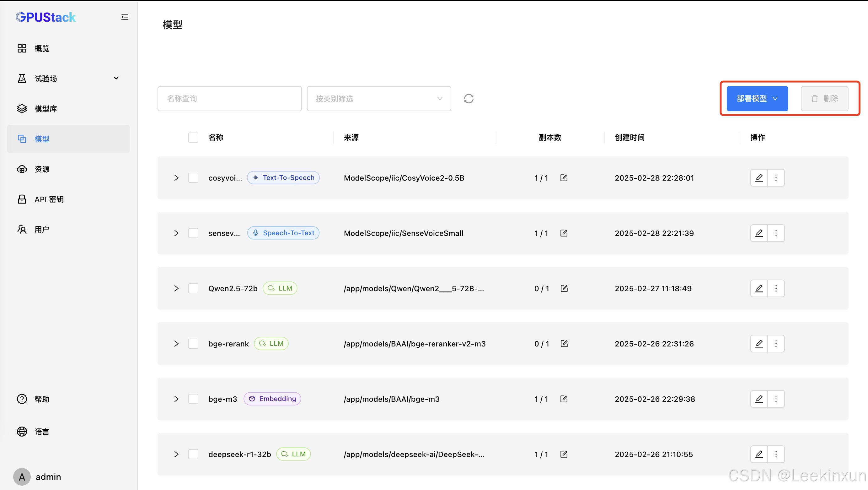The height and width of the screenshot is (490, 868).
Task: Collapse the sidebar with the menu fold icon
Action: [125, 17]
